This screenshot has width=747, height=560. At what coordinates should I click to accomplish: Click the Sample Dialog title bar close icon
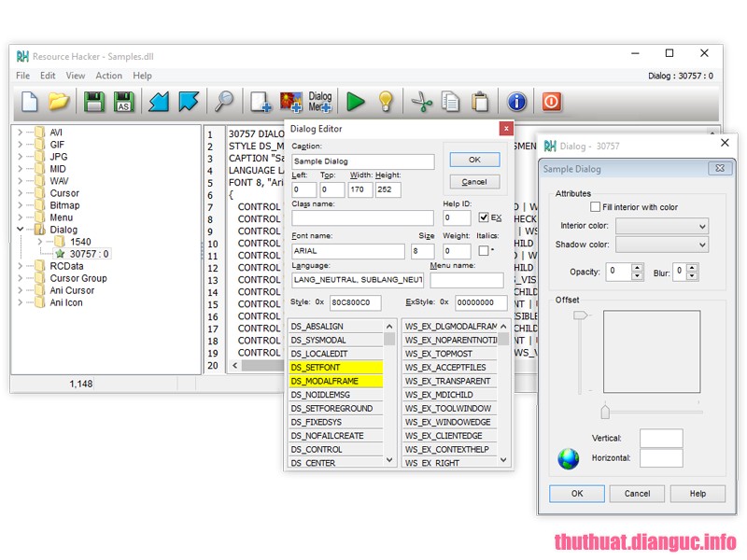tap(720, 168)
